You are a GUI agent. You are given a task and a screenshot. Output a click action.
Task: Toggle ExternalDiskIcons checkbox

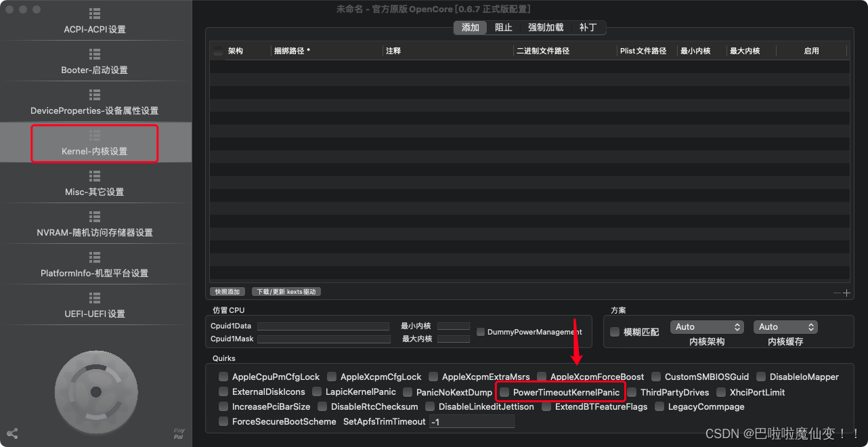click(x=223, y=391)
